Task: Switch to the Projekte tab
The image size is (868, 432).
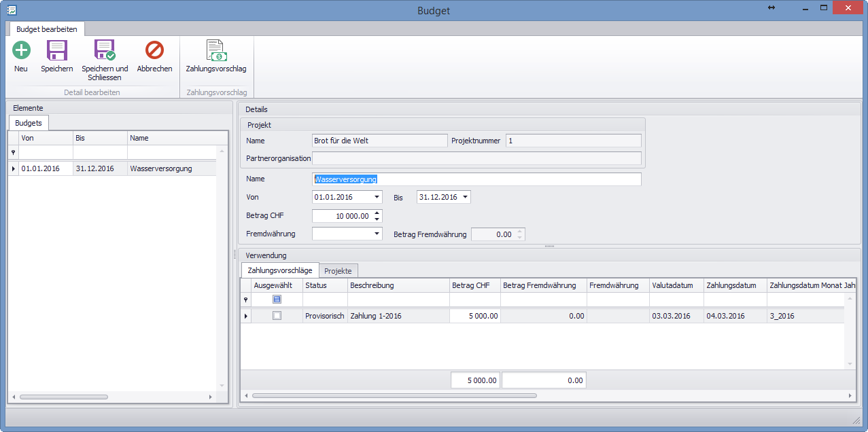Action: 338,271
